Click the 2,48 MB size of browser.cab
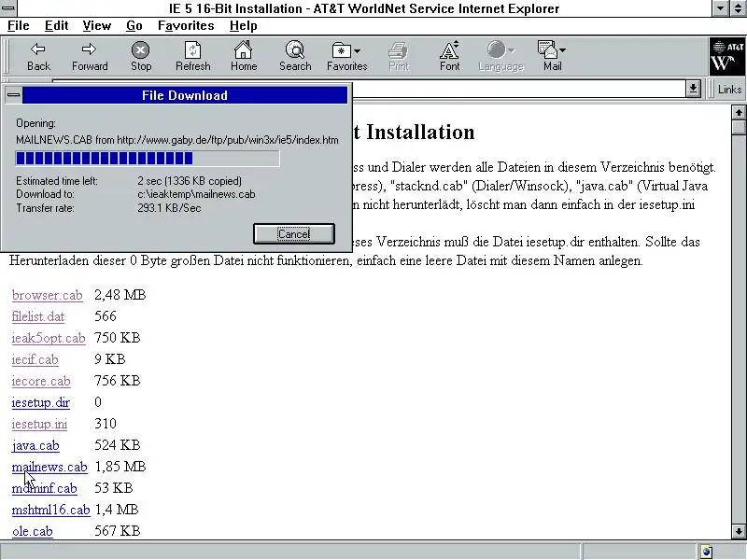 pyautogui.click(x=120, y=295)
